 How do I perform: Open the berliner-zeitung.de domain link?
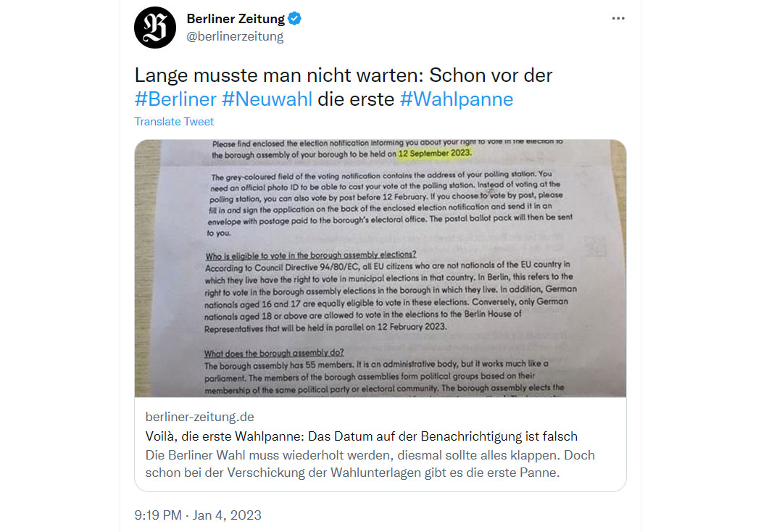200,417
